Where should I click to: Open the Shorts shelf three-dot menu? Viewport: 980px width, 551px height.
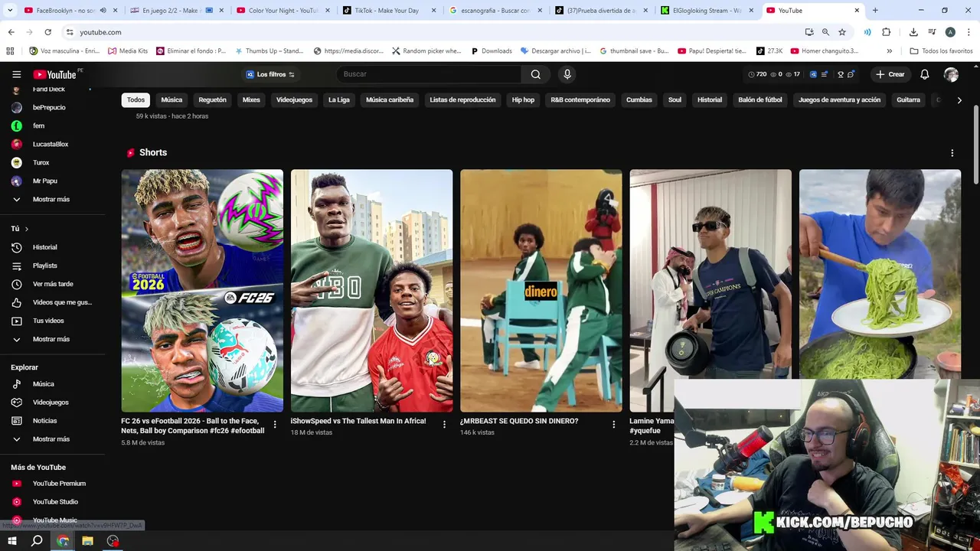(x=952, y=153)
